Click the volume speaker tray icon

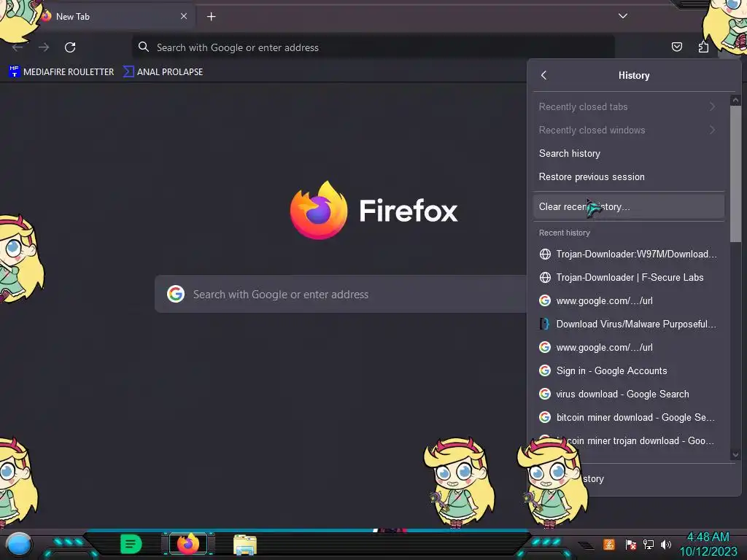666,544
